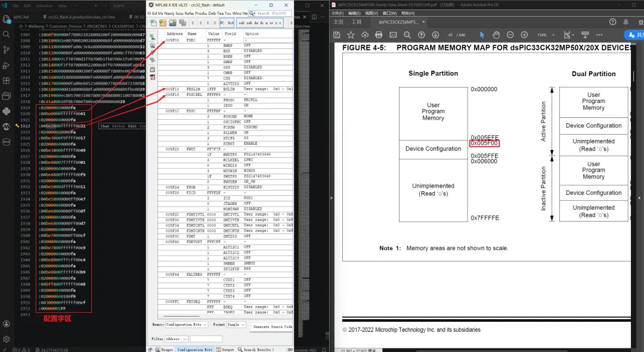Open the Acrobat more tools ellipsis

point(599,35)
